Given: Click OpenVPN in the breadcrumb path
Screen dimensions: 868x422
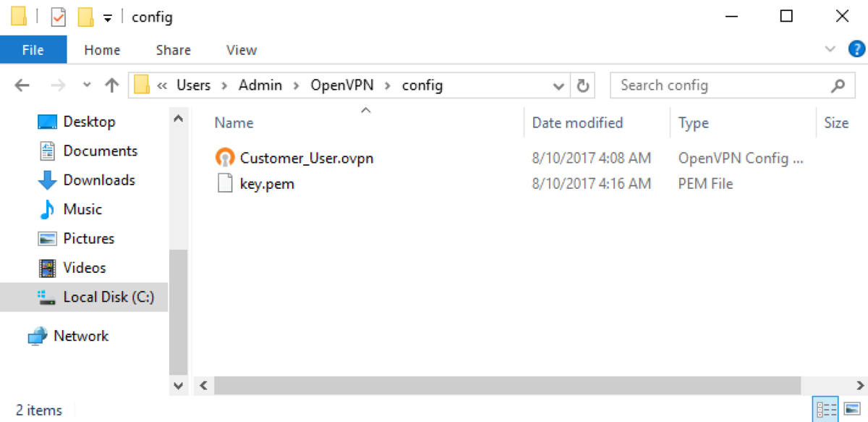Looking at the screenshot, I should [341, 85].
